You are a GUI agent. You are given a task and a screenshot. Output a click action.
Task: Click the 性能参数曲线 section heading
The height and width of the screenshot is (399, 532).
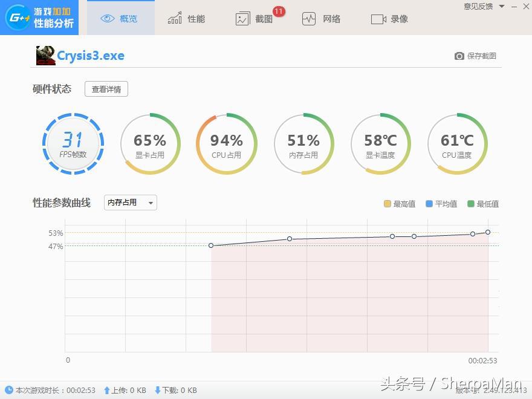62,203
